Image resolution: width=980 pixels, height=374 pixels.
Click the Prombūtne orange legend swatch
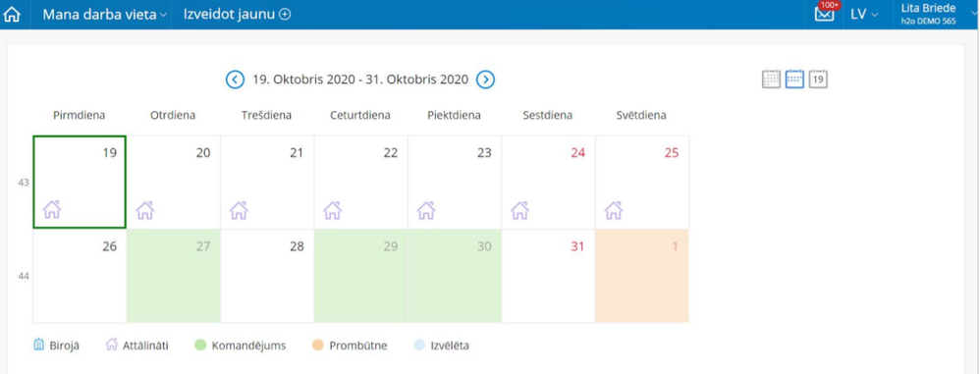[x=317, y=345]
